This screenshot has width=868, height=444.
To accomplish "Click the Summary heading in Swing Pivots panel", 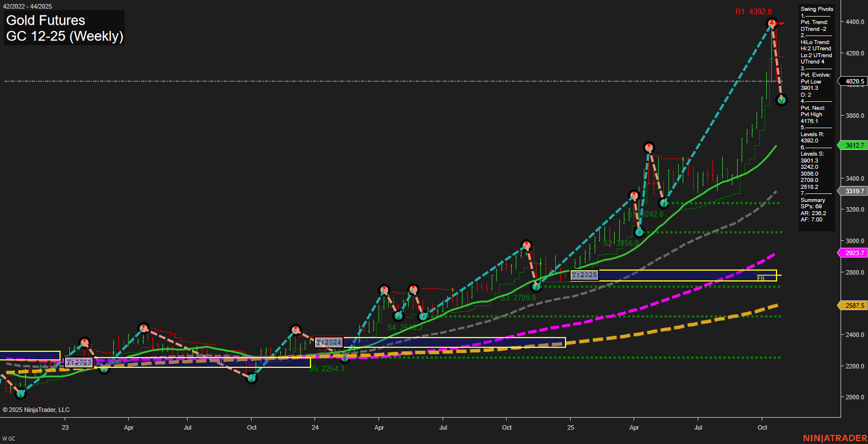I will (x=813, y=200).
